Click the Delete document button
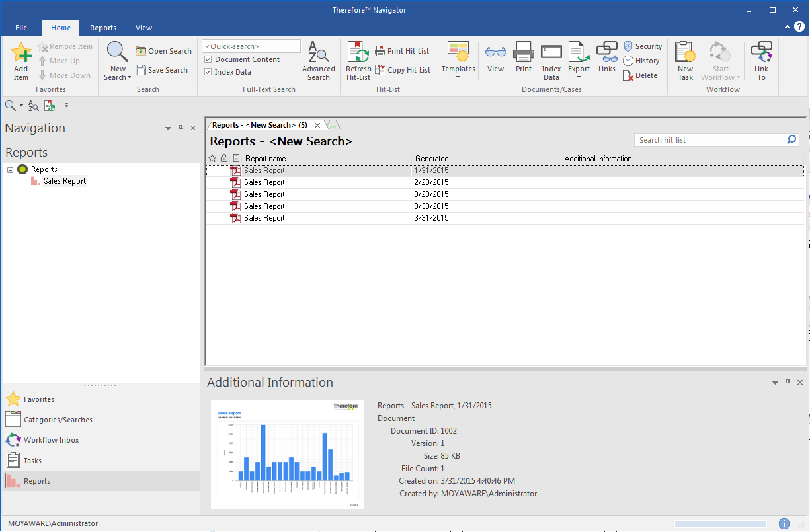 pos(640,75)
